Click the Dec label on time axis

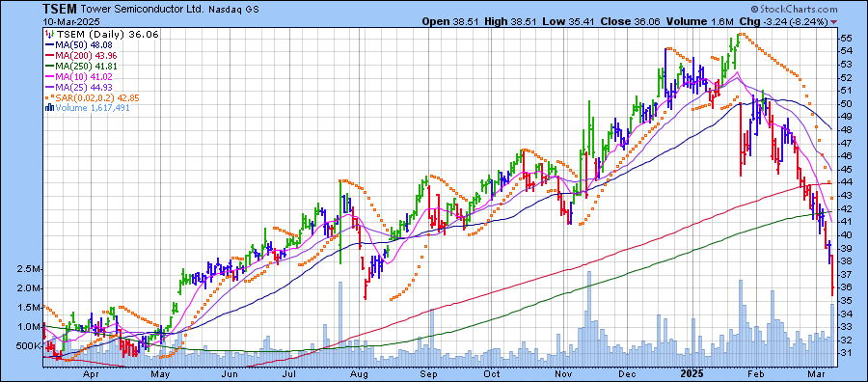coord(627,373)
